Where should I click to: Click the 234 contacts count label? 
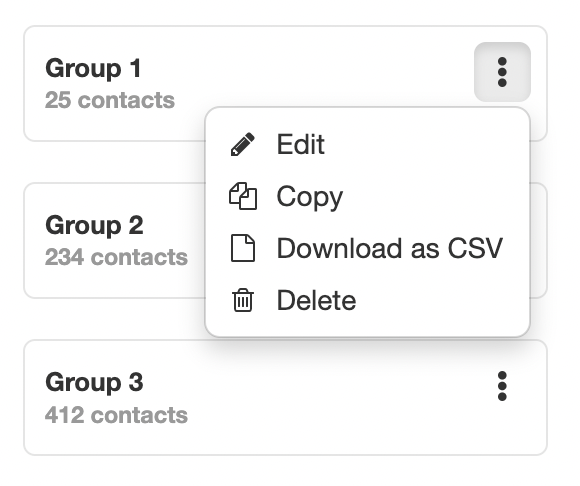click(x=116, y=257)
